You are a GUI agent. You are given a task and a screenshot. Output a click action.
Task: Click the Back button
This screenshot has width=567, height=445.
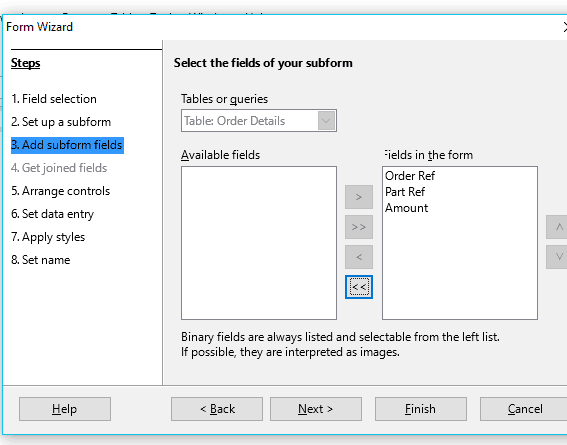217,409
